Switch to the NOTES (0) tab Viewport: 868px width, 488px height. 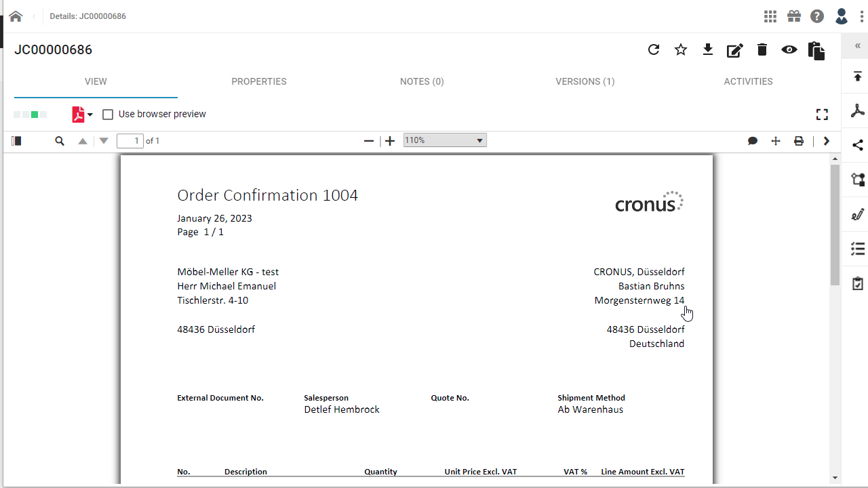point(422,81)
